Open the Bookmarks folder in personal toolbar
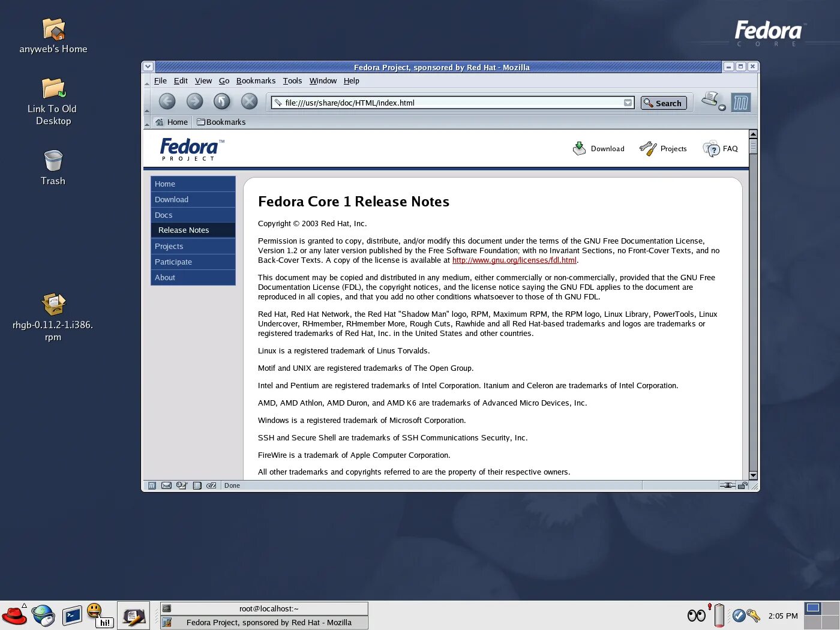 (x=221, y=122)
